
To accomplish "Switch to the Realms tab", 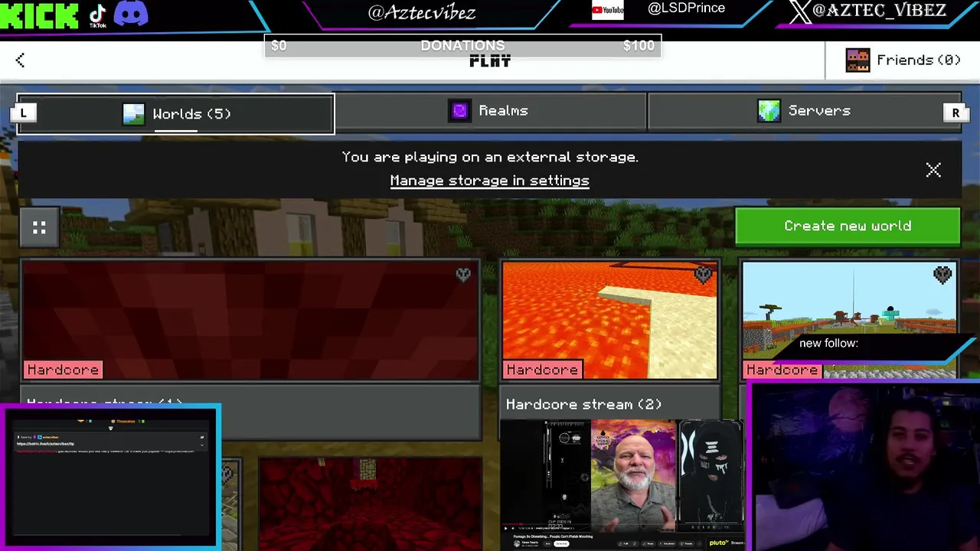I will 490,111.
